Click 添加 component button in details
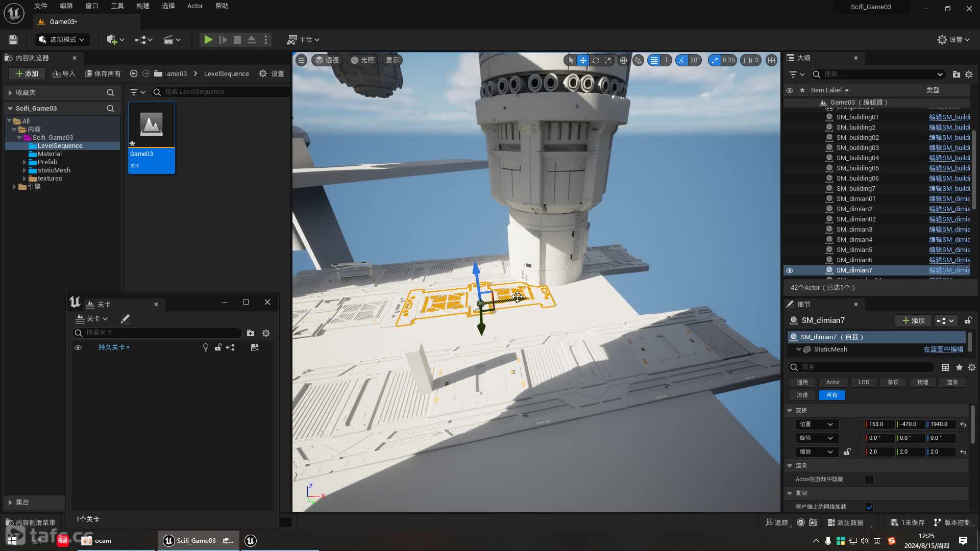Screen dimensions: 980x551 (913, 320)
